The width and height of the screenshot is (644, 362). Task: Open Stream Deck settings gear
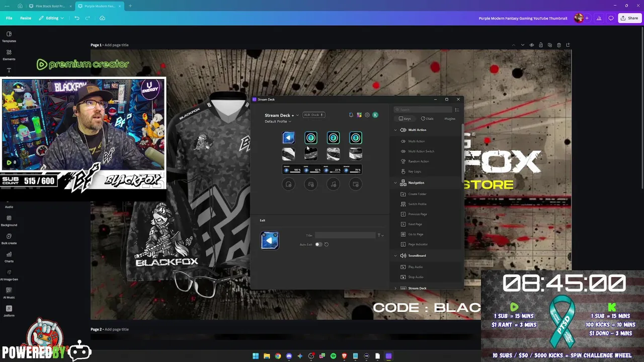[367, 115]
